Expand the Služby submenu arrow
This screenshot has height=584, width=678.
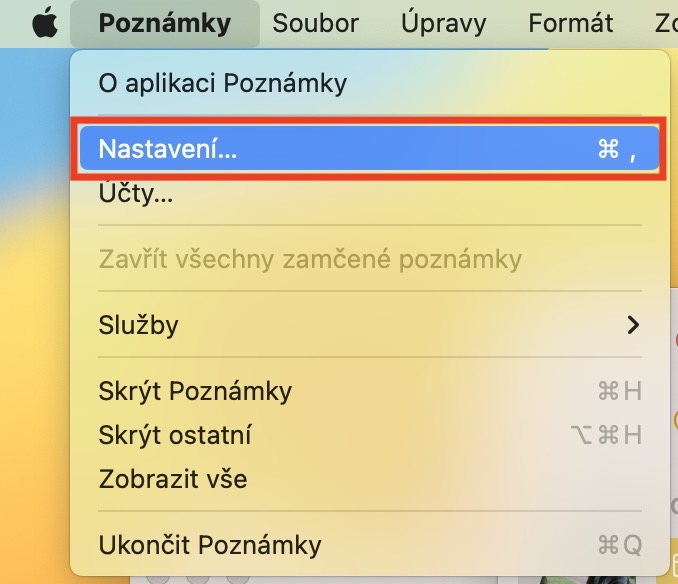pos(632,325)
